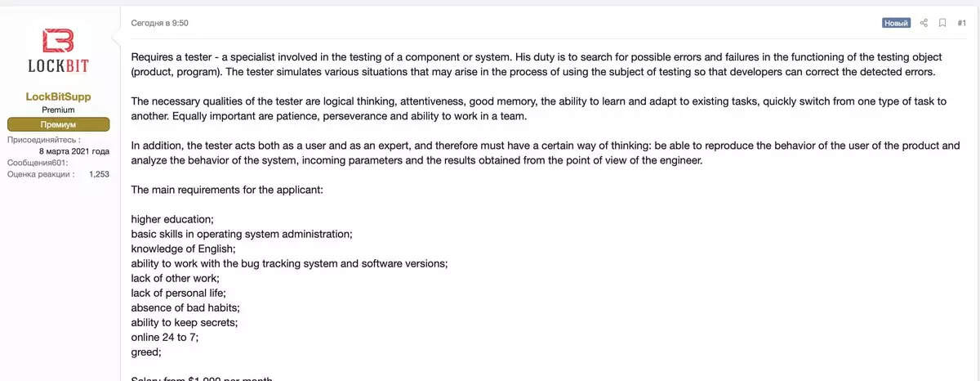Click the blue Новый badge

pos(896,23)
